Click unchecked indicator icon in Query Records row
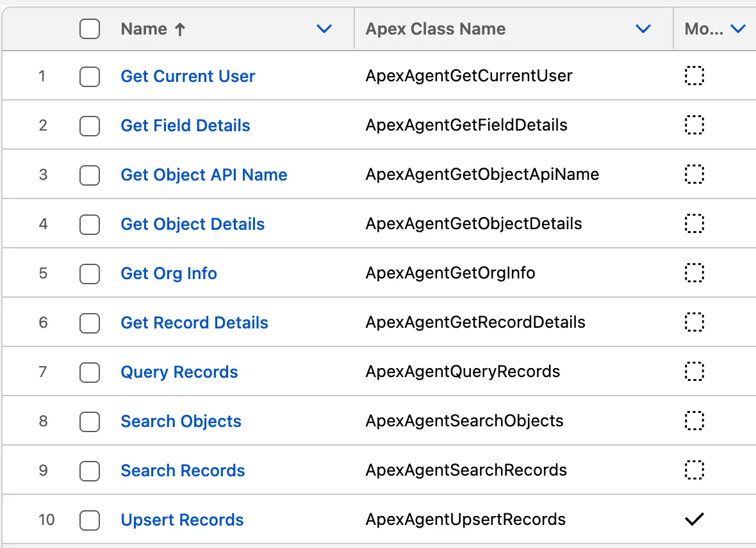 coord(694,371)
